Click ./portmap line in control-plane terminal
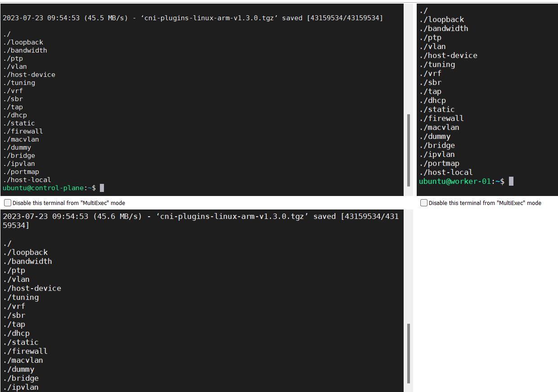The image size is (558, 392). pos(21,172)
